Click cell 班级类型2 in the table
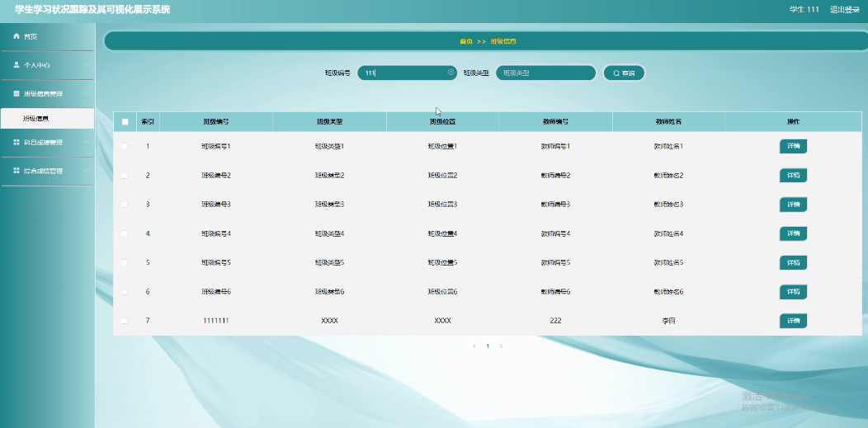 coord(329,176)
